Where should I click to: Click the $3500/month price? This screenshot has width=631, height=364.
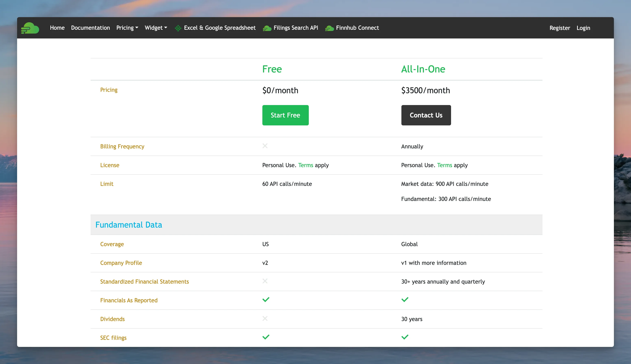pos(425,91)
